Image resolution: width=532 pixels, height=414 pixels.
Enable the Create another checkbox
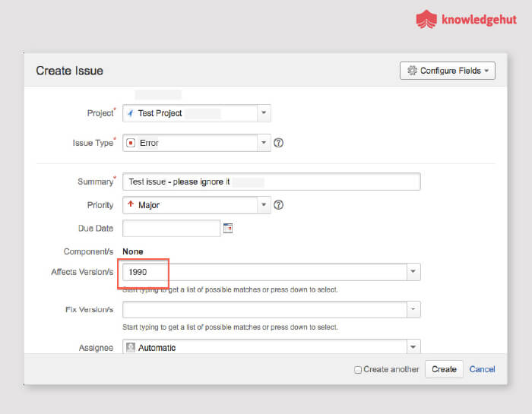358,370
